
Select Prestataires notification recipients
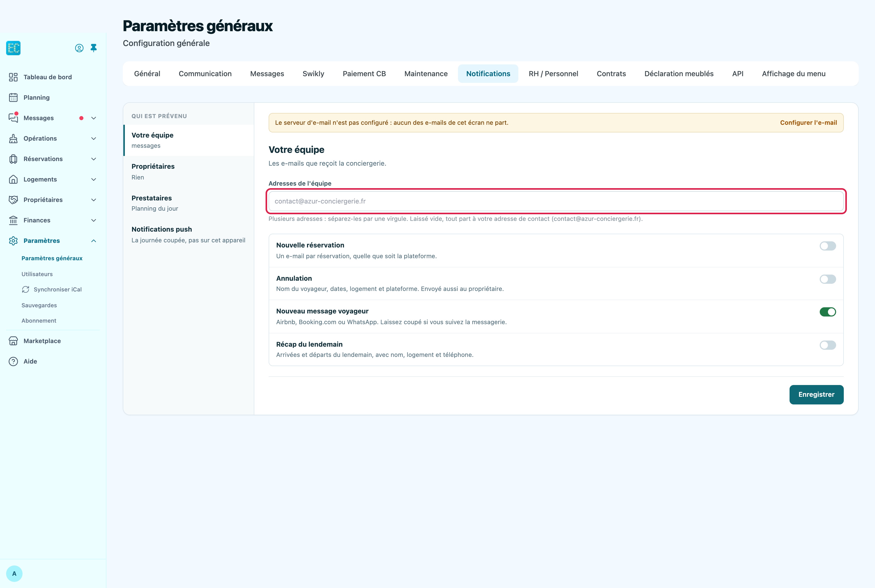point(189,203)
